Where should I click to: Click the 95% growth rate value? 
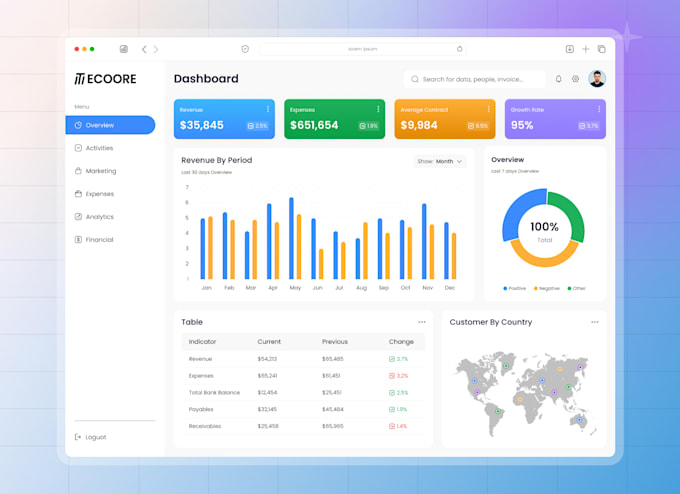pyautogui.click(x=522, y=125)
